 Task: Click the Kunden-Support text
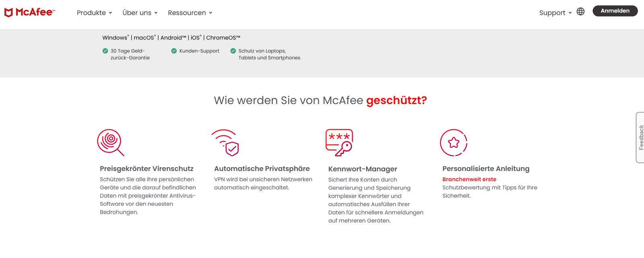199,51
